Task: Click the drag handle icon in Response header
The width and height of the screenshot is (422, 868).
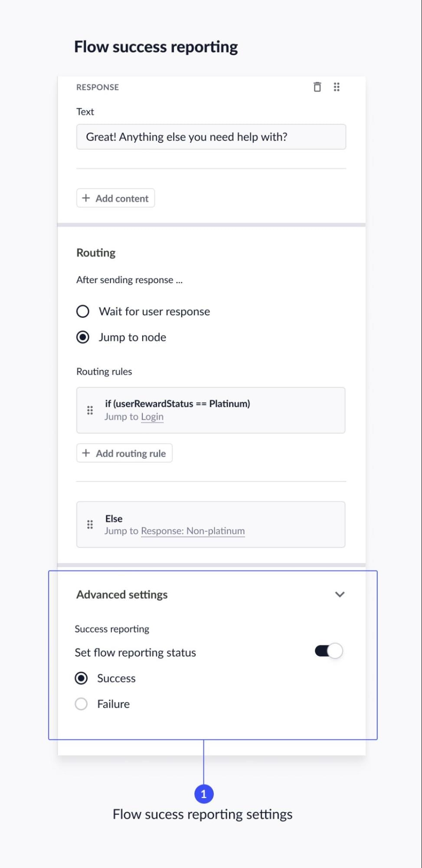Action: [337, 87]
